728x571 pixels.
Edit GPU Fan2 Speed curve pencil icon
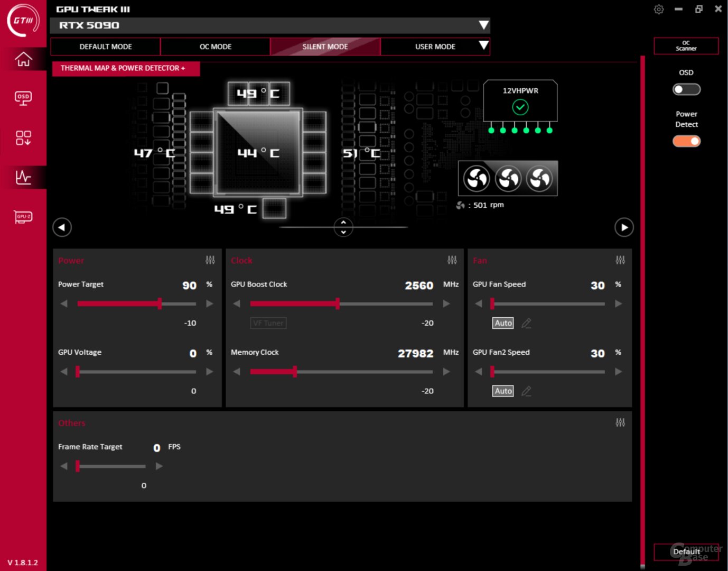click(526, 391)
